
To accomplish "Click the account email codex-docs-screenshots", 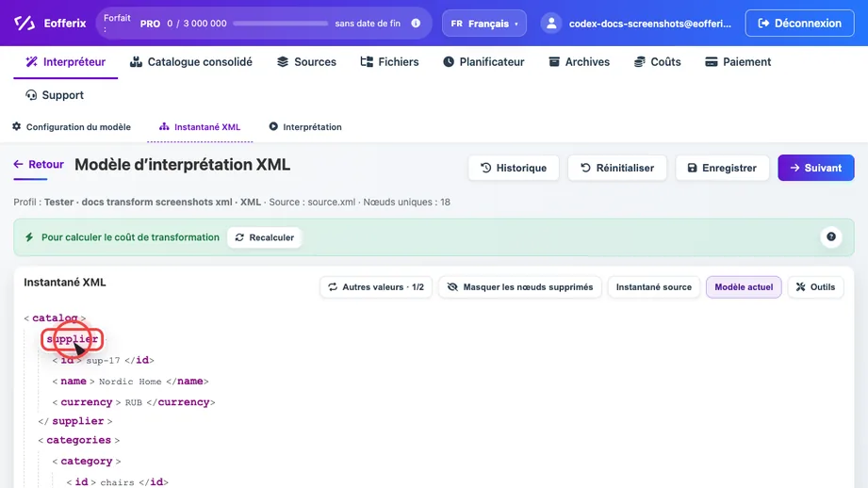I will pos(650,24).
